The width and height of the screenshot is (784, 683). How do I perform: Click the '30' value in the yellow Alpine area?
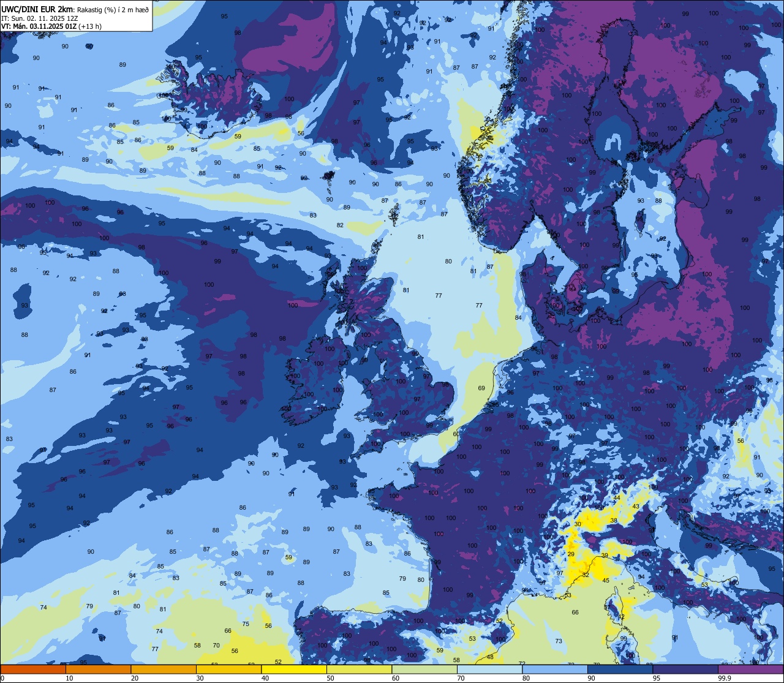(578, 524)
